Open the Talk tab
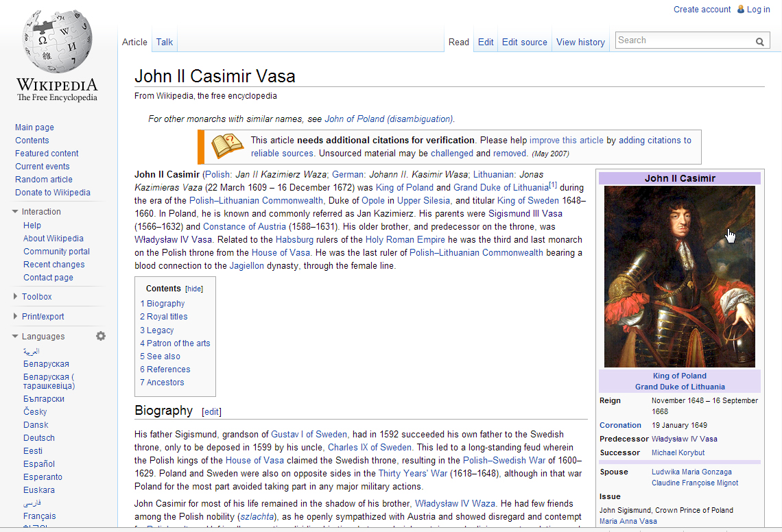The height and width of the screenshot is (532, 782). 165,43
